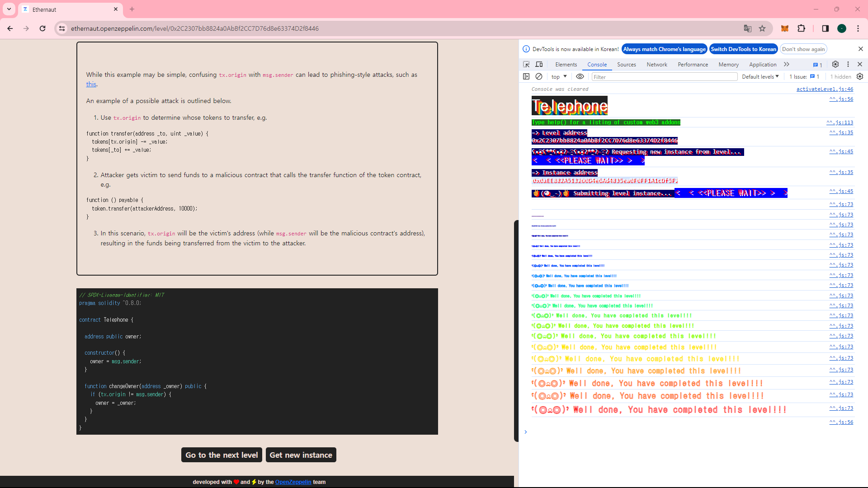Click the console Filter input

pyautogui.click(x=665, y=77)
